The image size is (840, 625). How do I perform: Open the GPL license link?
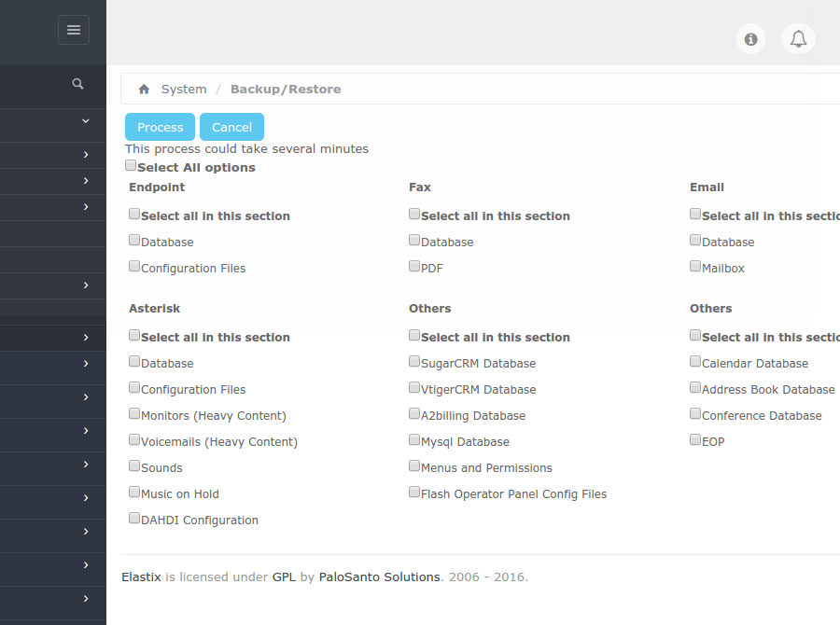coord(284,577)
